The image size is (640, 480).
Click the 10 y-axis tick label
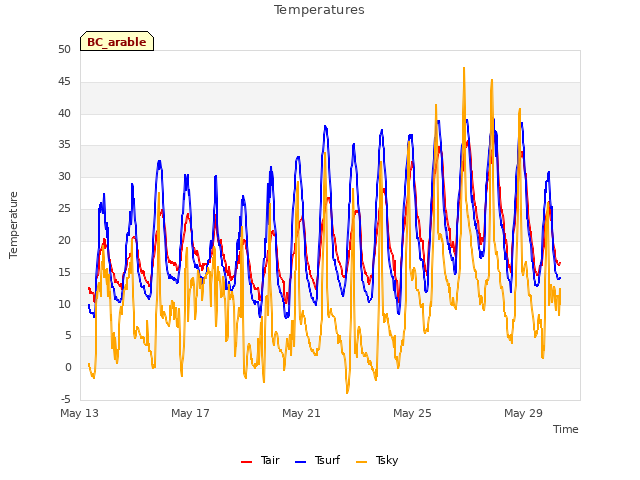coord(64,304)
